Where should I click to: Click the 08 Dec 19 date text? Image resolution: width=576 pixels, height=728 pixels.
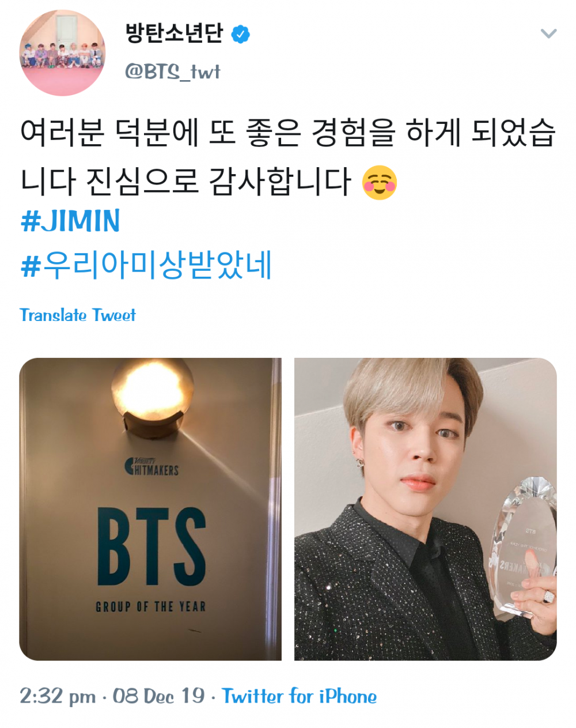pyautogui.click(x=158, y=696)
